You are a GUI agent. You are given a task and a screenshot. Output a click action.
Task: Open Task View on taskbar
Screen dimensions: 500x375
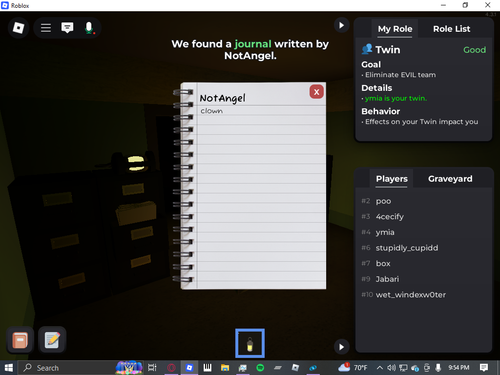pyautogui.click(x=152, y=368)
